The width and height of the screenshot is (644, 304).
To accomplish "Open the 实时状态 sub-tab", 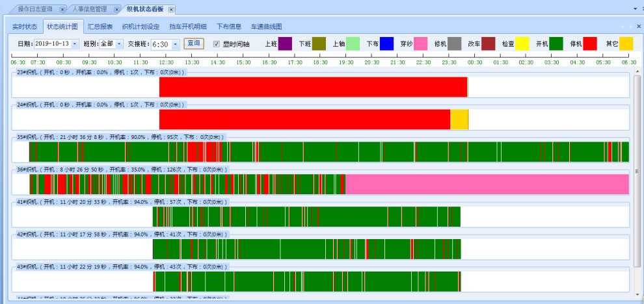I will (25, 27).
